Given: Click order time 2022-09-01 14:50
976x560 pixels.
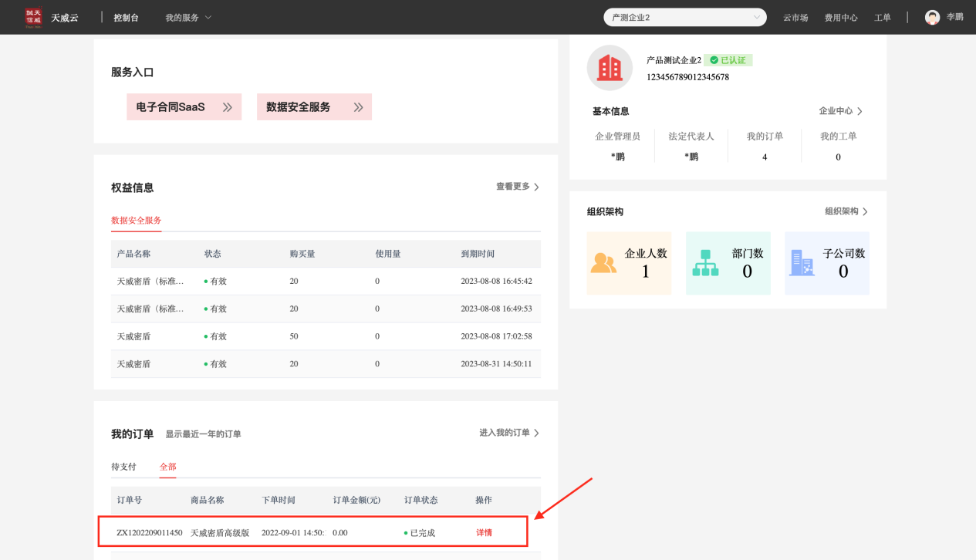Looking at the screenshot, I should pyautogui.click(x=292, y=532).
